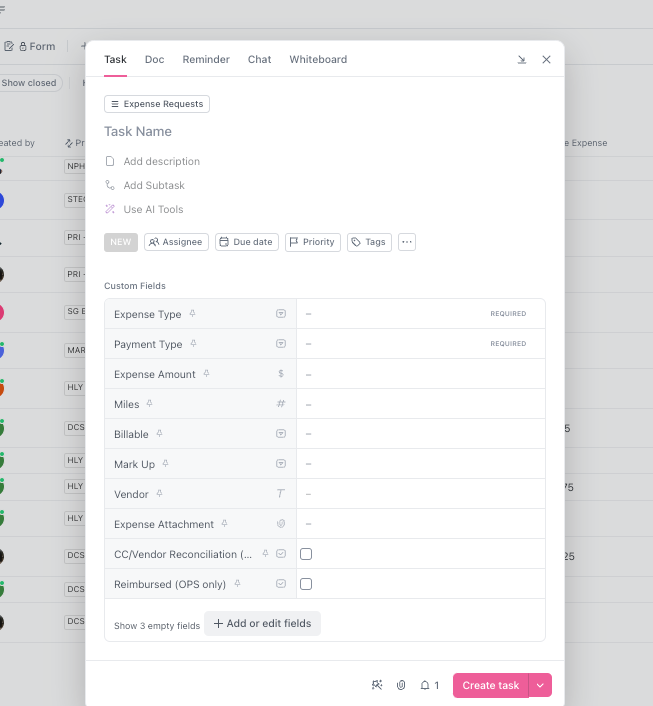Click the AI sparkle icon in footer
This screenshot has width=653, height=706.
pos(377,685)
